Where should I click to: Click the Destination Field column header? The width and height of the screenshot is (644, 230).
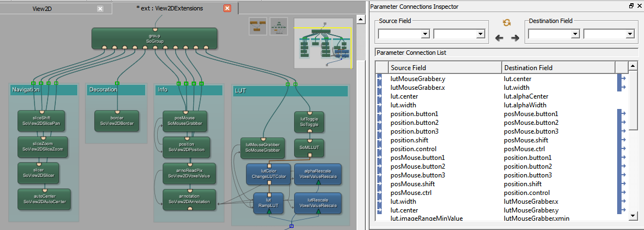click(x=559, y=68)
